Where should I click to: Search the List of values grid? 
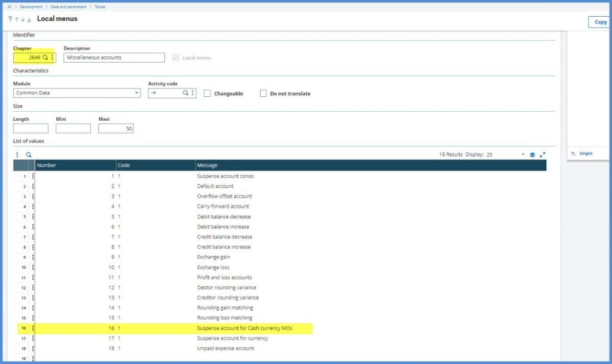[28, 154]
